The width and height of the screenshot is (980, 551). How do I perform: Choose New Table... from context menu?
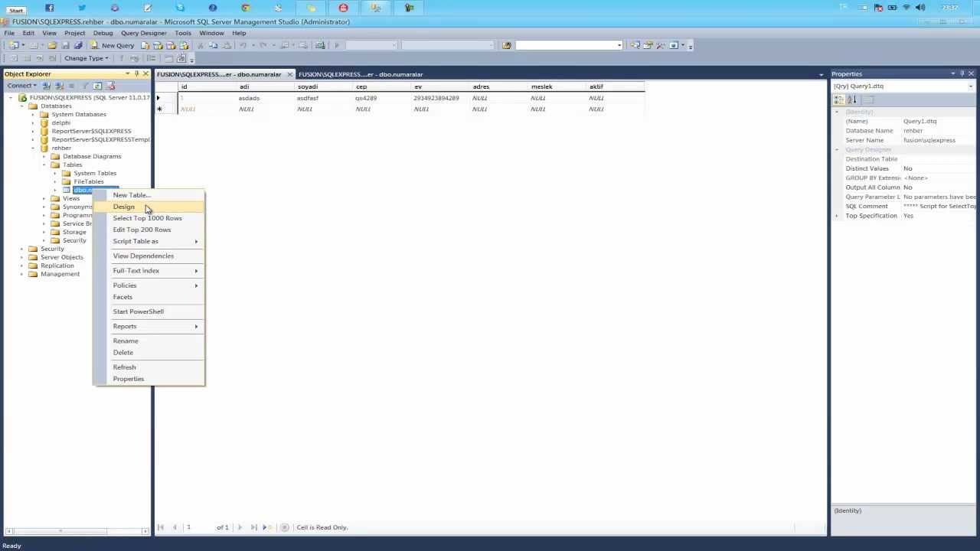point(149,195)
